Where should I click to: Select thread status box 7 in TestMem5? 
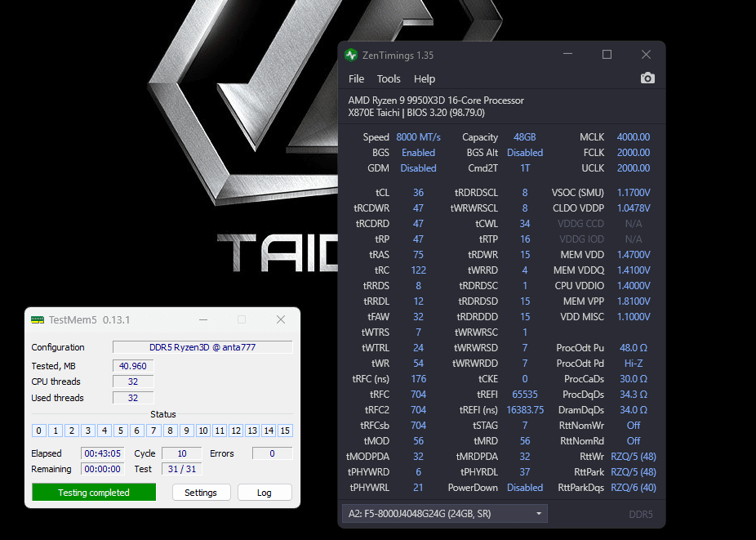pos(153,431)
